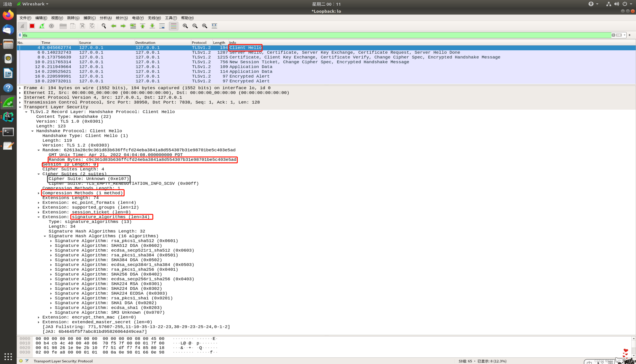The image size is (636, 364).
Task: Click Resize columns icon in toolbar
Action: [x=214, y=26]
